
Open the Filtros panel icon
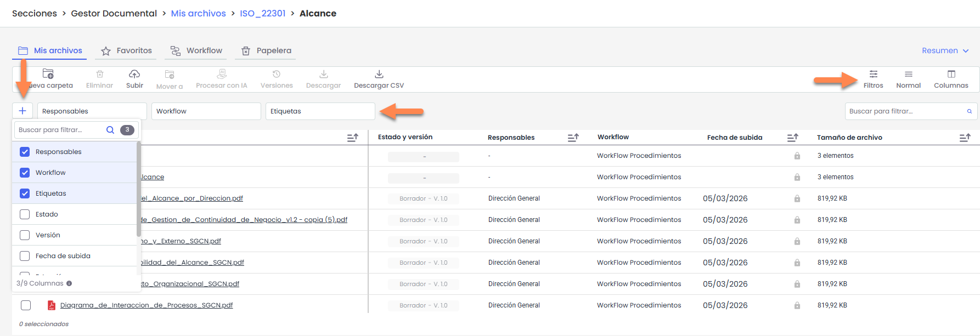[873, 74]
